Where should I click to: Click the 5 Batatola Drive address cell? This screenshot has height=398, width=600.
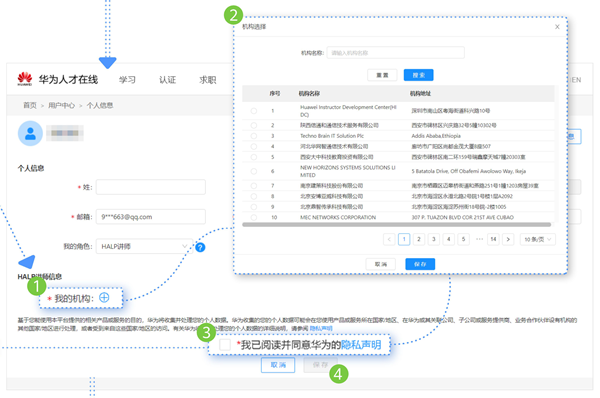coord(469,171)
